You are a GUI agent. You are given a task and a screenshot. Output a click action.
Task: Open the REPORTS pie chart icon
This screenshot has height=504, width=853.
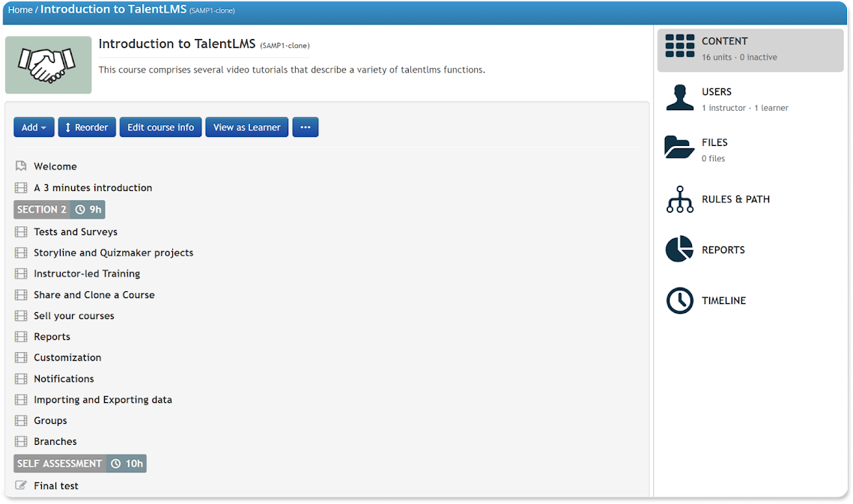coord(679,249)
